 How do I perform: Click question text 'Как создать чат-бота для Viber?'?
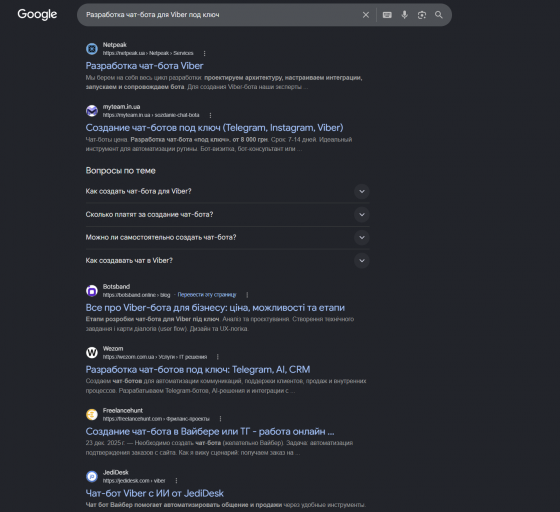tap(139, 191)
